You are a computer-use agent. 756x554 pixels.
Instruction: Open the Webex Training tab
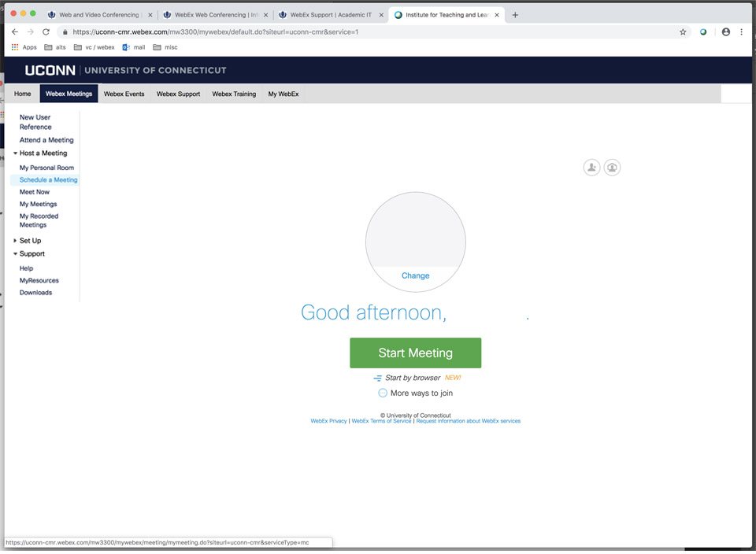click(234, 94)
